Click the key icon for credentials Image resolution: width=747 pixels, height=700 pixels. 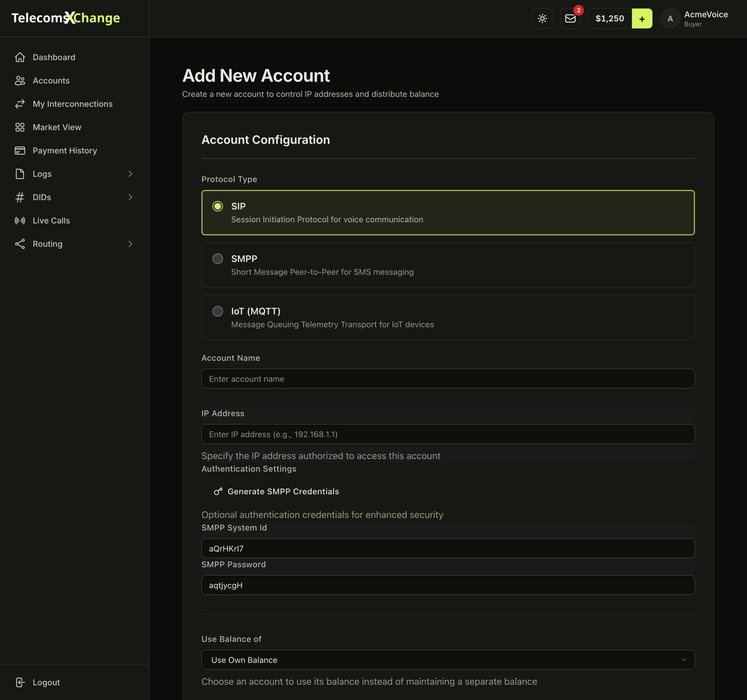pyautogui.click(x=218, y=491)
